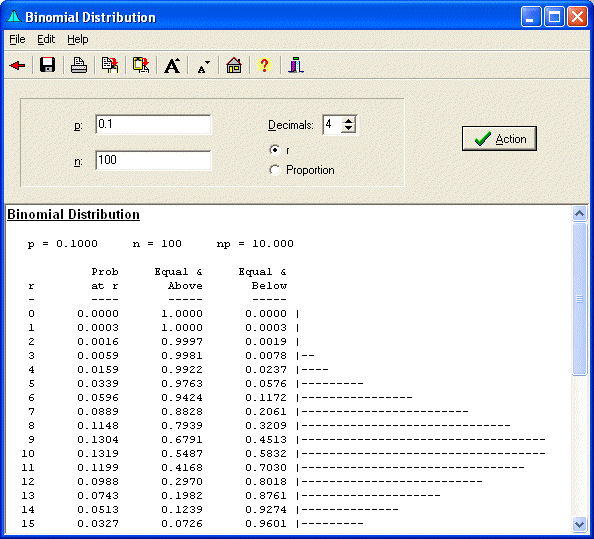Click the value 0.0889 in row 7
Image resolution: width=594 pixels, height=539 pixels.
pyautogui.click(x=98, y=412)
